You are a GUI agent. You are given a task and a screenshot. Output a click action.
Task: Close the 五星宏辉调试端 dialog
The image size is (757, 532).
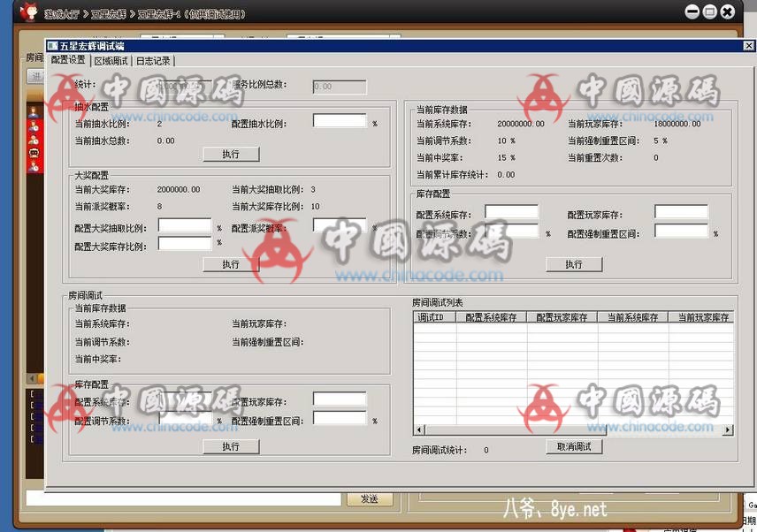pos(748,46)
